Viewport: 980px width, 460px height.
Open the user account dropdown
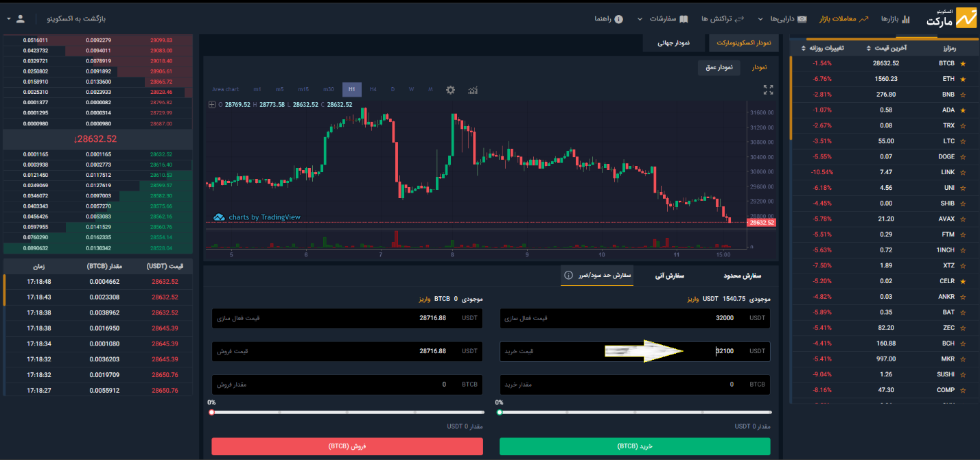[x=16, y=19]
